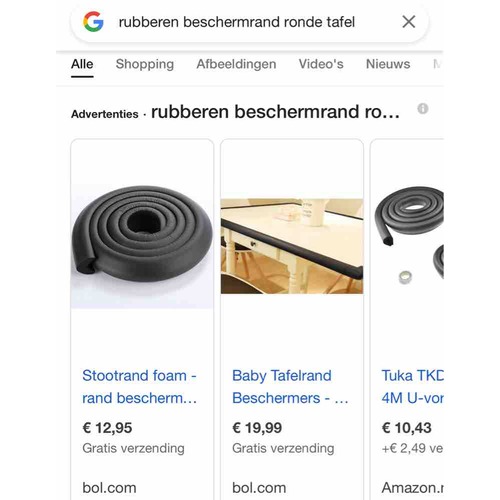The width and height of the screenshot is (500, 500).
Task: Open the ads info icon
Action: coord(423,109)
